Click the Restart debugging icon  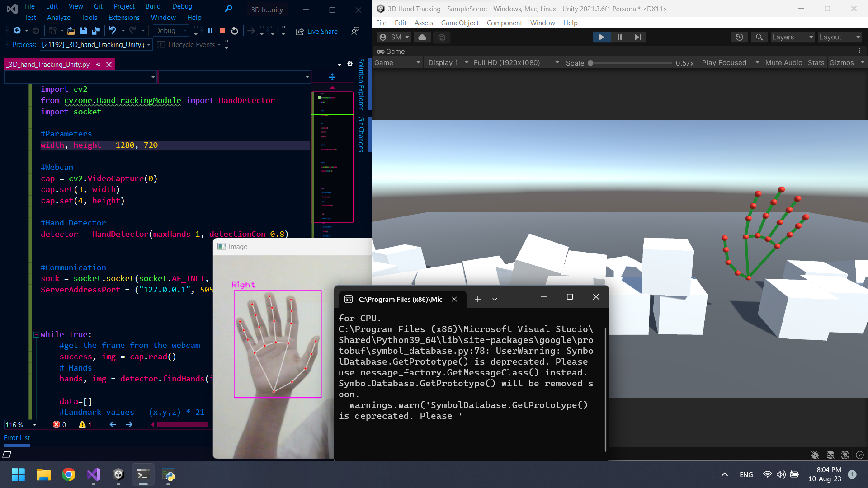click(235, 31)
